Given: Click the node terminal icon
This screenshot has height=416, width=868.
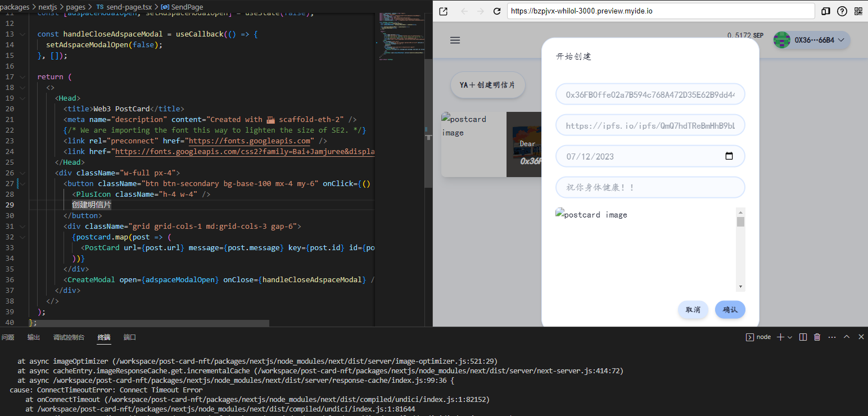Looking at the screenshot, I should 749,337.
